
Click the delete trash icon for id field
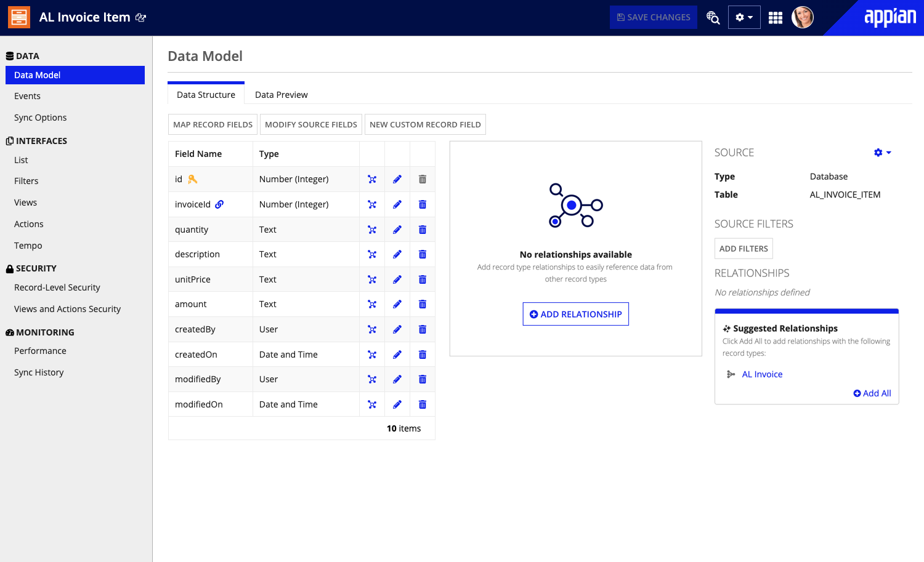point(423,179)
